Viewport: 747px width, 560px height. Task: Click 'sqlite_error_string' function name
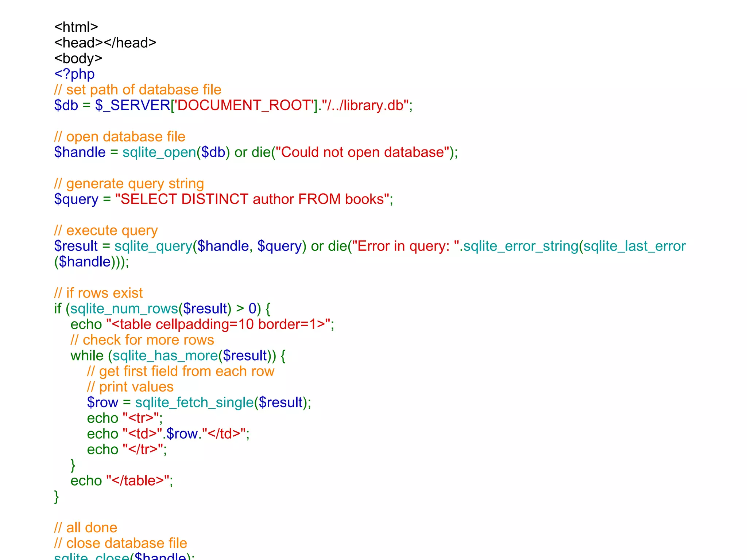point(521,246)
